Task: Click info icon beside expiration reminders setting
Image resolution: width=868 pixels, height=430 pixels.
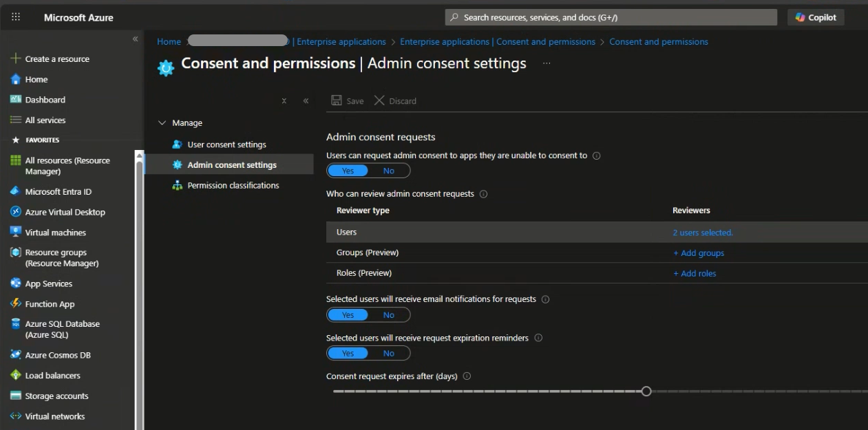Action: coord(538,338)
